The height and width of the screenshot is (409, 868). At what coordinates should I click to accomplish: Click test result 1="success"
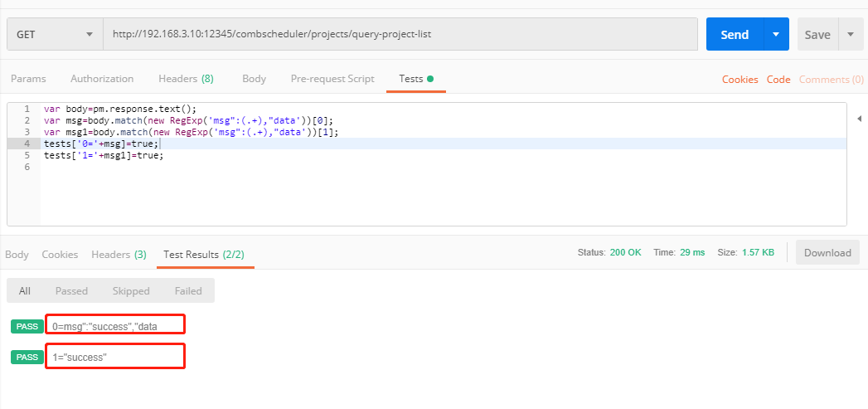(x=80, y=358)
